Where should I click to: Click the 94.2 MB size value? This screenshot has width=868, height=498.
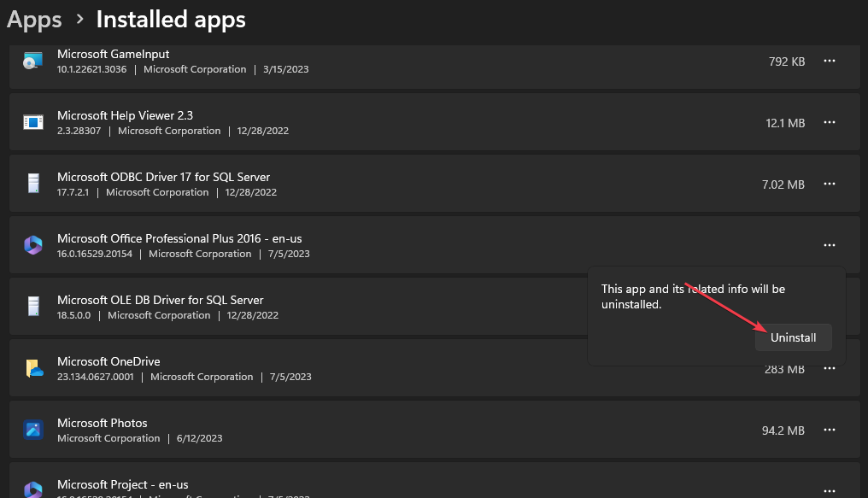tap(783, 431)
